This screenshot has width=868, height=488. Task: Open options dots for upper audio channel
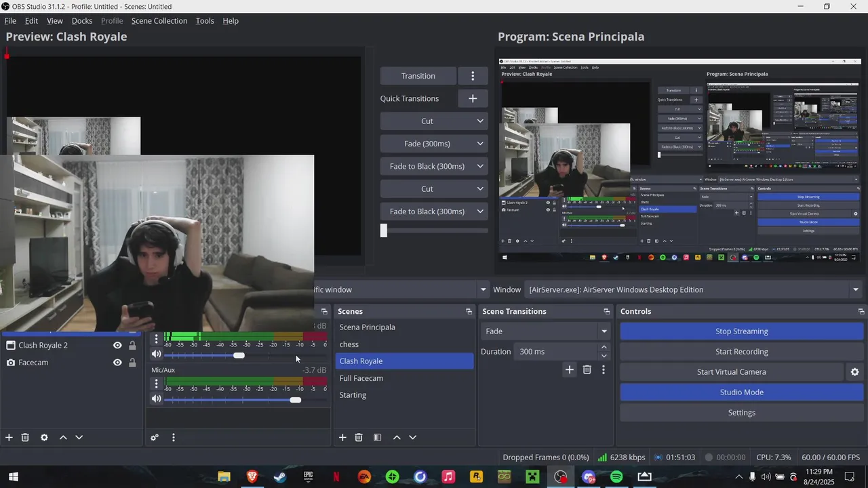(x=157, y=338)
